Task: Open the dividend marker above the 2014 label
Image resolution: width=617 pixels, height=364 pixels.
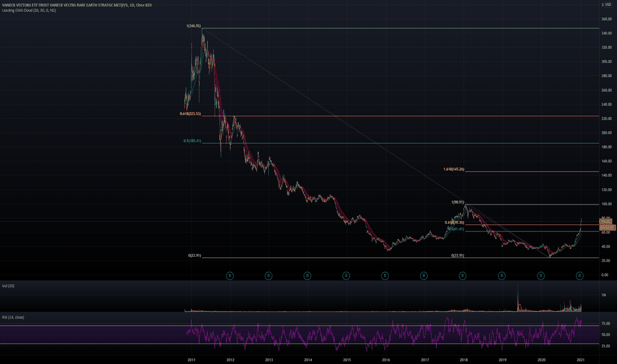Action: pos(307,276)
